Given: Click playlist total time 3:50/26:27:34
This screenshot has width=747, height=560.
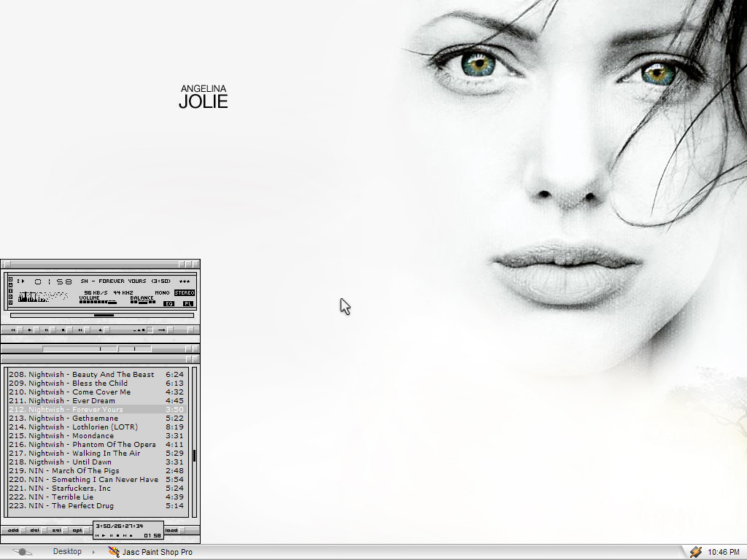Looking at the screenshot, I should coord(120,526).
